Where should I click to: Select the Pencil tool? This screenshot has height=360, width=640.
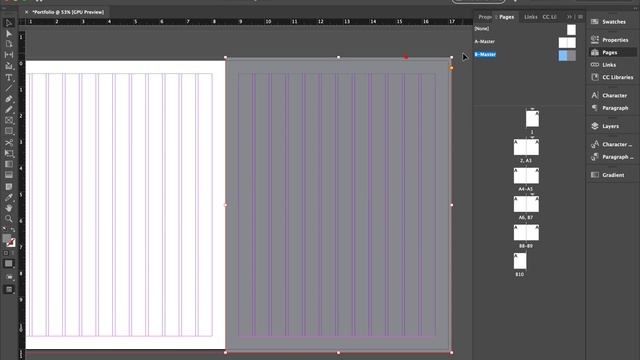[x=9, y=109]
